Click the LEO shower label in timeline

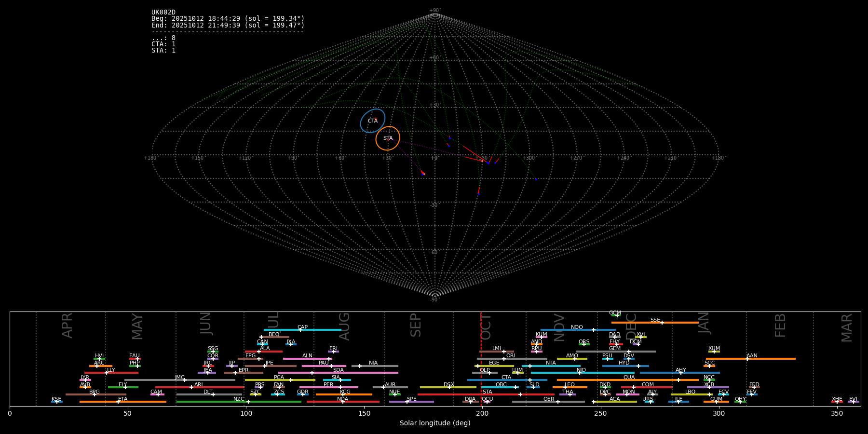(x=570, y=385)
